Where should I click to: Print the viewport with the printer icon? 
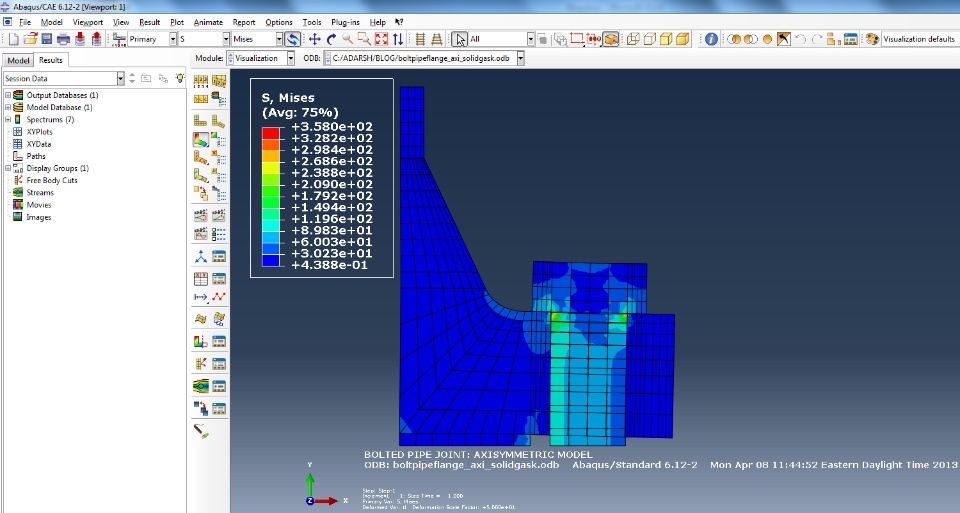(63, 39)
